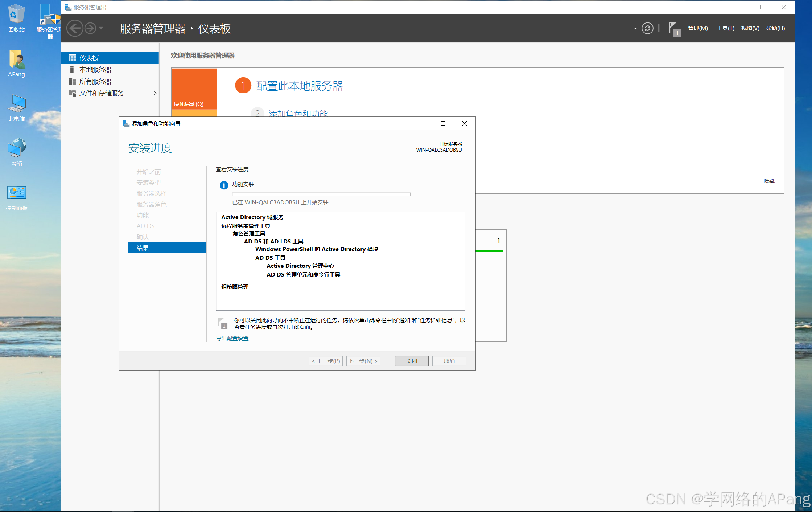Click 配置此本地服务器 link
The image size is (812, 512).
[x=299, y=86]
